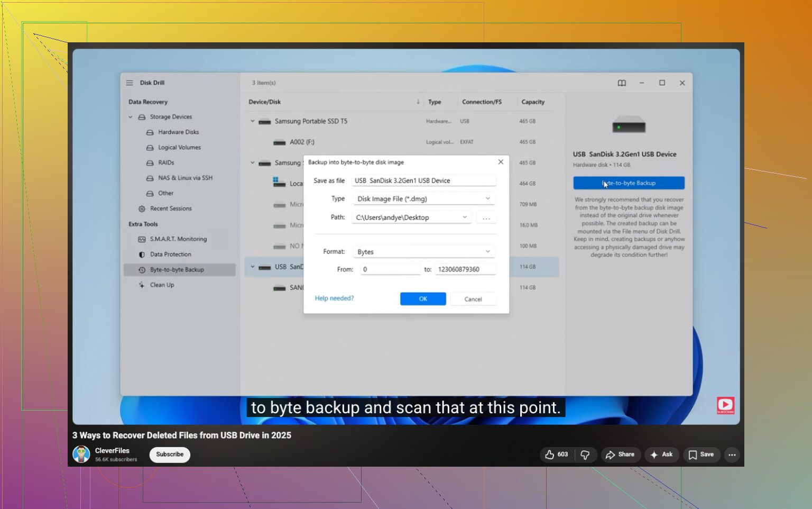Click the Windows logo volume icon

pos(279,183)
